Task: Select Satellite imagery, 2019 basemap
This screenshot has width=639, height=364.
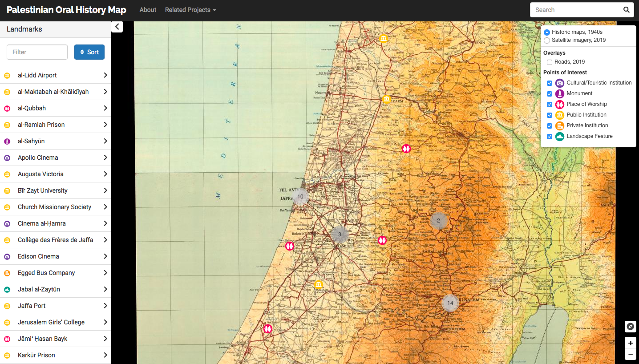Action: (547, 40)
